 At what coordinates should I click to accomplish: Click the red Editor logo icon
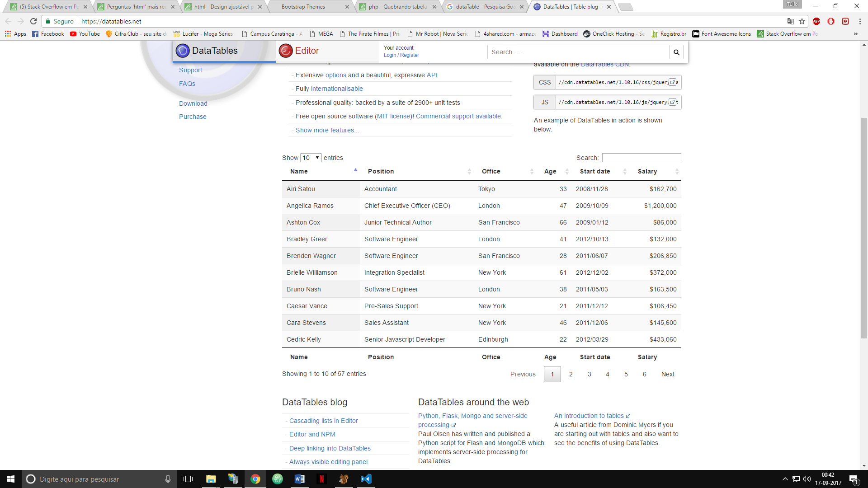pos(286,51)
